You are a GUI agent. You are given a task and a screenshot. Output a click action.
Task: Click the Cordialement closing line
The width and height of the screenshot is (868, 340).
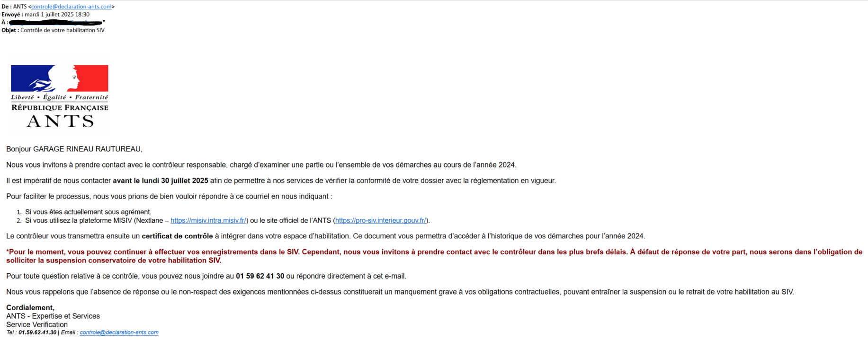click(x=30, y=308)
